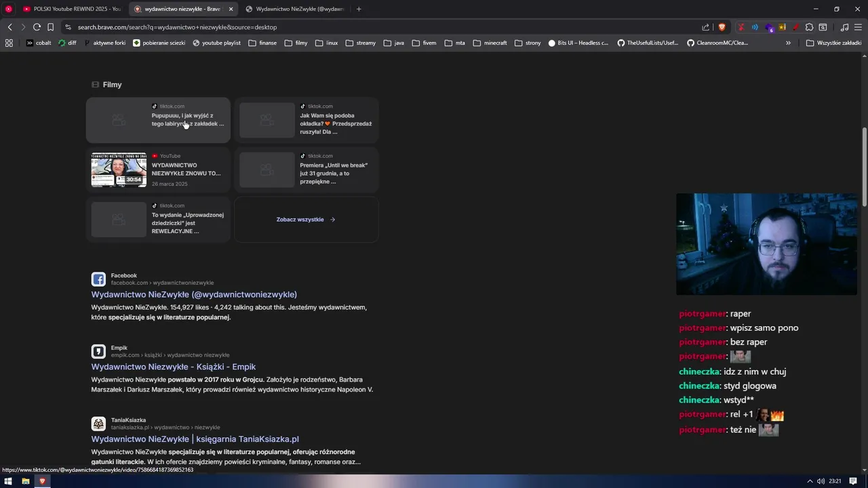Screen dimensions: 868x488
Task: Open Premiera Until we break TikTok video
Action: pyautogui.click(x=307, y=169)
